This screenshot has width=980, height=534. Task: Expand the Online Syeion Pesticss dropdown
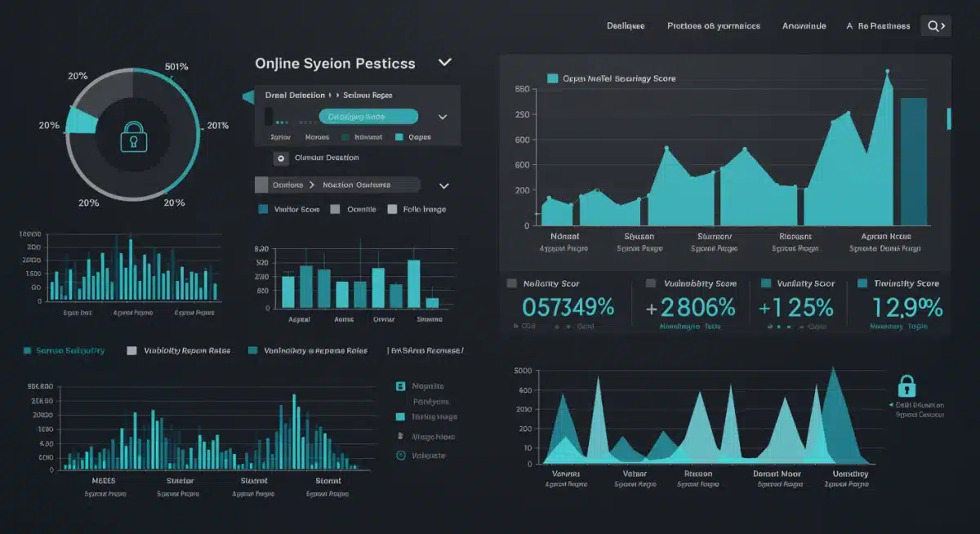[444, 62]
